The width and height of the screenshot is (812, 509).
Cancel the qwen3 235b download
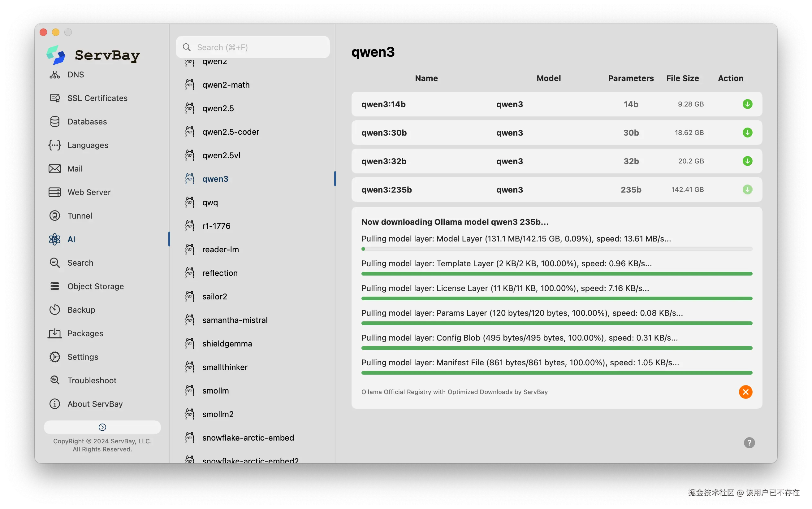tap(745, 392)
